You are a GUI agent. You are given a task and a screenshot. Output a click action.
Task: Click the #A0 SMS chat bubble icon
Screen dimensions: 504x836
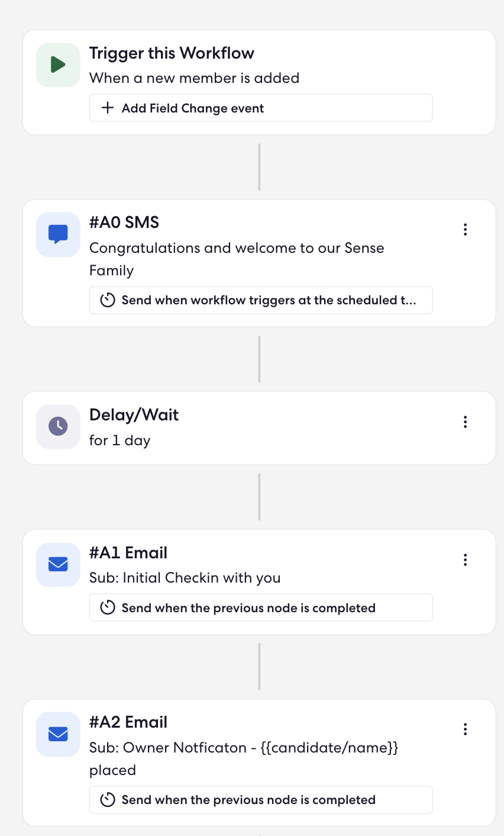point(58,234)
